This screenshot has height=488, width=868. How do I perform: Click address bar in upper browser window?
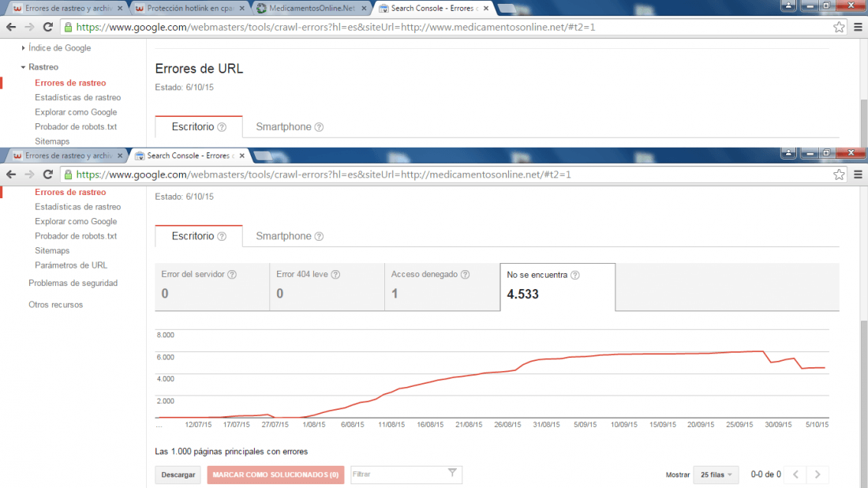point(454,27)
